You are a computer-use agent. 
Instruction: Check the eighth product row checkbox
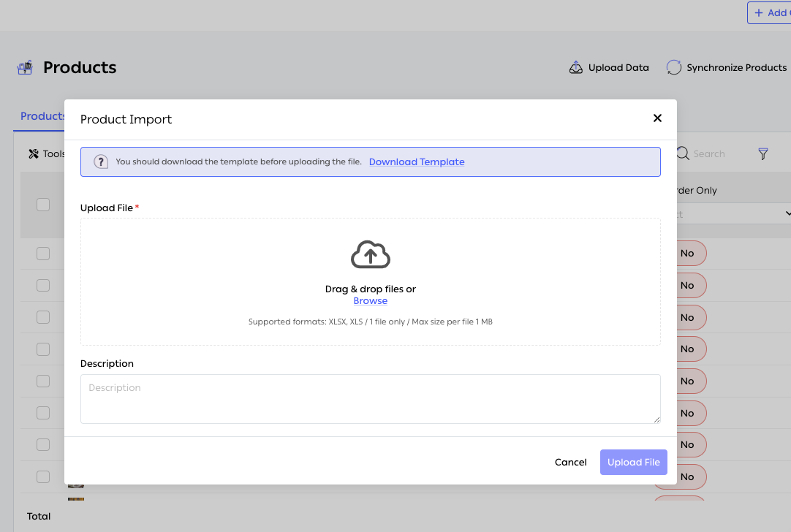pyautogui.click(x=43, y=476)
